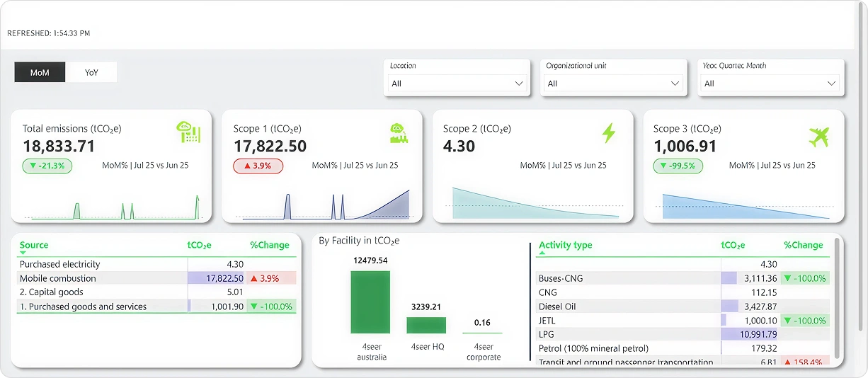This screenshot has height=378, width=868.
Task: Select the Purchased electricity source row
Action: click(60, 264)
